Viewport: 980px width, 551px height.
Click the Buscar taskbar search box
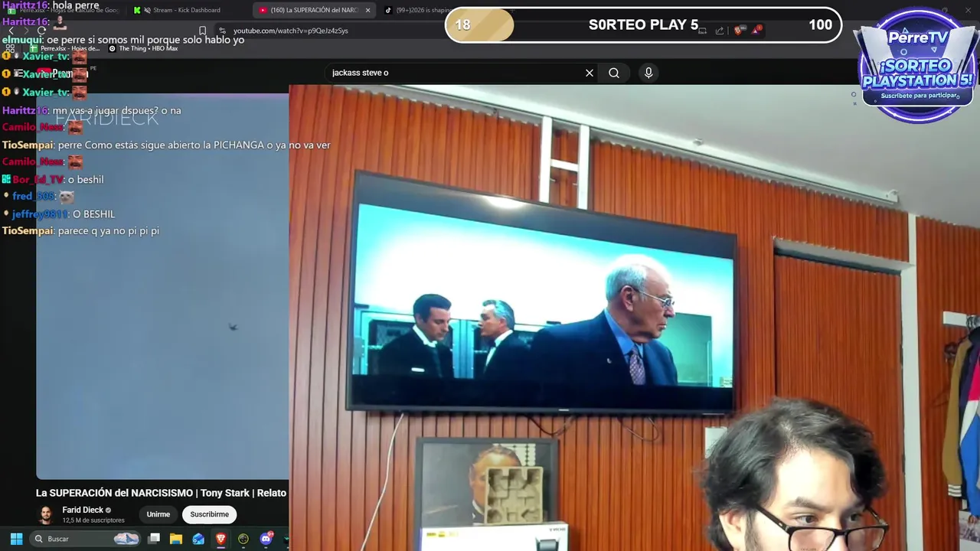[x=87, y=539]
